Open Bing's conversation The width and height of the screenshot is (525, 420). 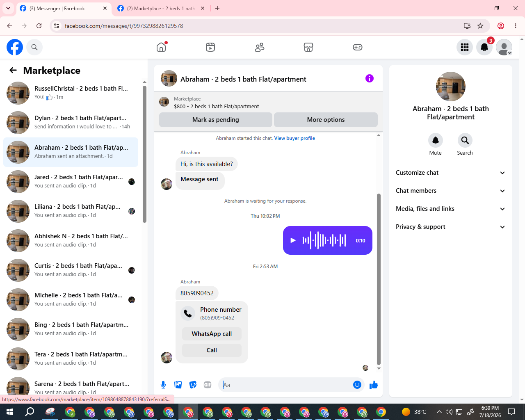tap(71, 329)
